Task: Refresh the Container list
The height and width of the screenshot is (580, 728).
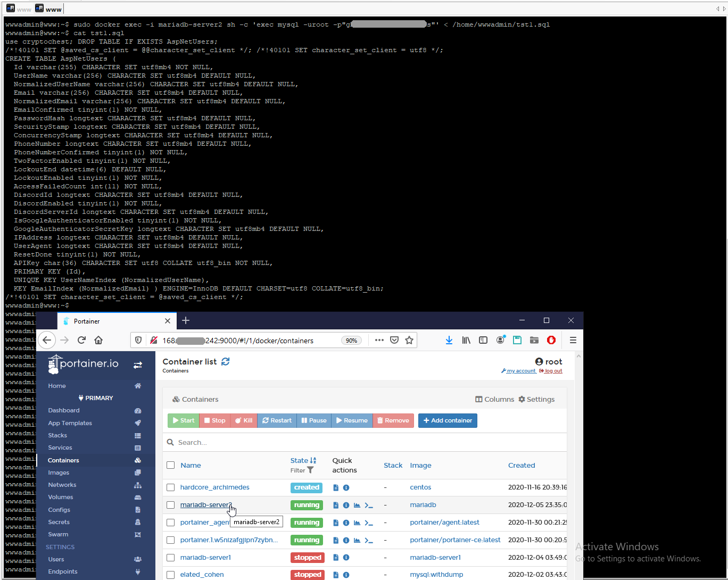Action: (x=226, y=362)
